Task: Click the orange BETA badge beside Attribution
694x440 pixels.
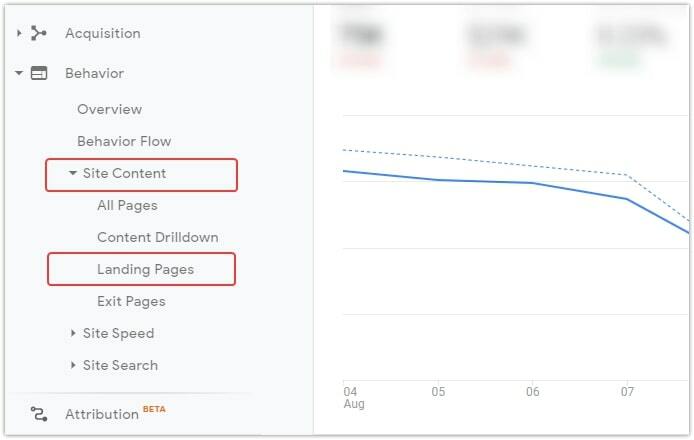Action: point(154,409)
